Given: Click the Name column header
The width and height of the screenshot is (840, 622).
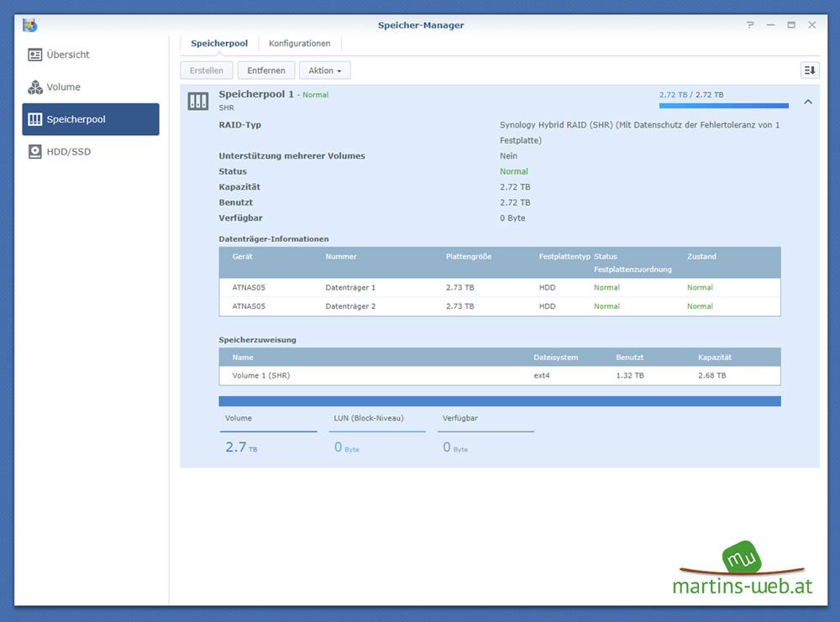Looking at the screenshot, I should [x=243, y=357].
